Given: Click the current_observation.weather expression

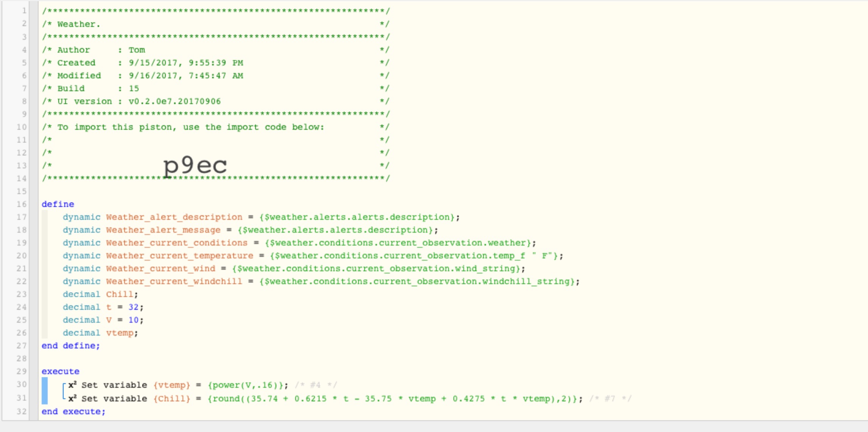Looking at the screenshot, I should [x=398, y=243].
